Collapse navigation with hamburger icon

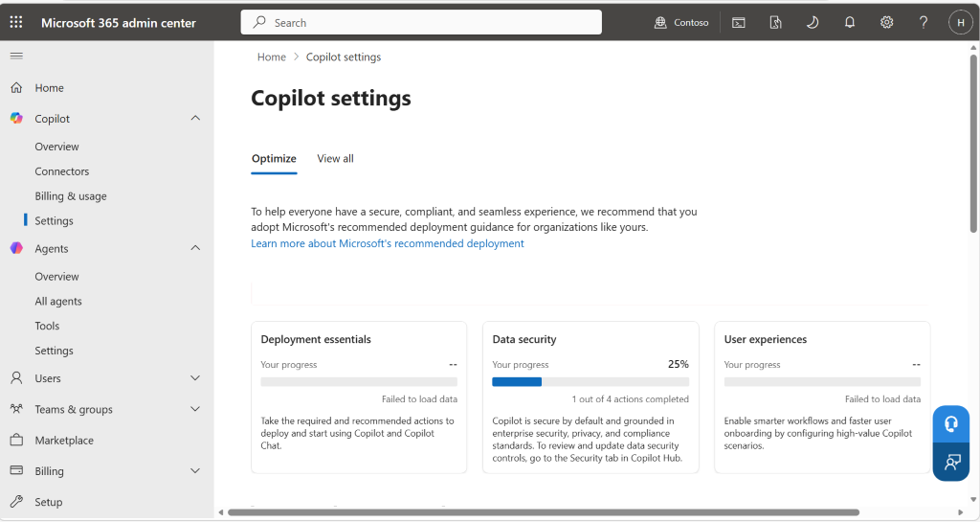(17, 56)
